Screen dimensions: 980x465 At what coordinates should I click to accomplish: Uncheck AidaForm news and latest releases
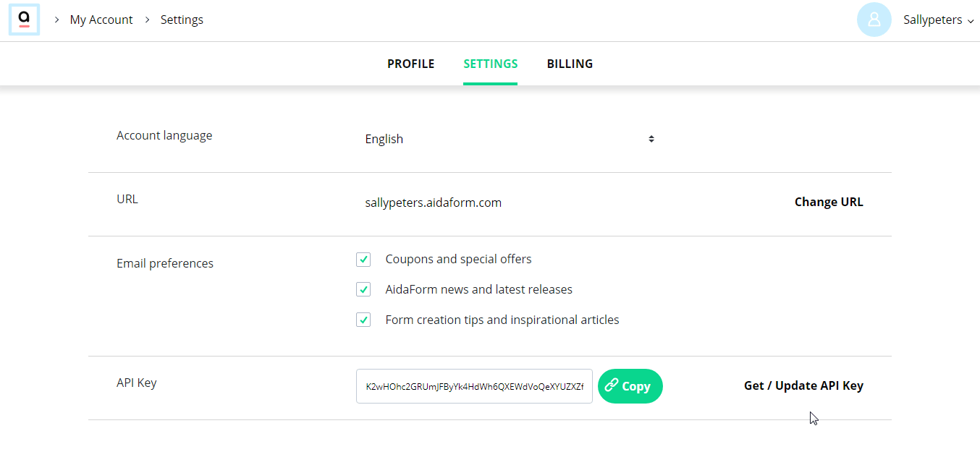[x=363, y=289]
